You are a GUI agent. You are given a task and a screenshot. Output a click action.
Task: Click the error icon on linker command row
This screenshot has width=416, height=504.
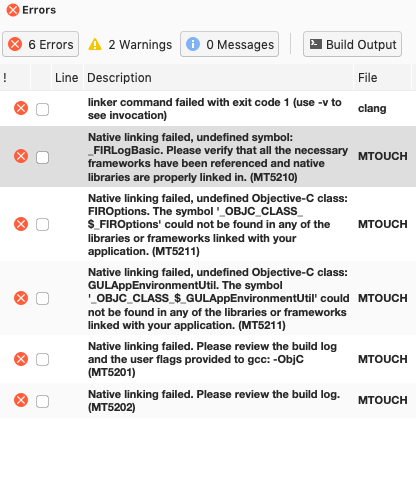point(21,108)
